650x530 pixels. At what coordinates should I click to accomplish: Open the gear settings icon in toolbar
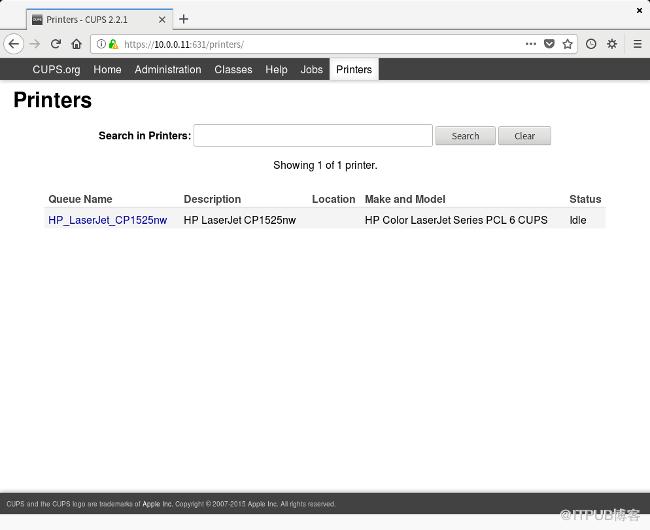point(612,44)
